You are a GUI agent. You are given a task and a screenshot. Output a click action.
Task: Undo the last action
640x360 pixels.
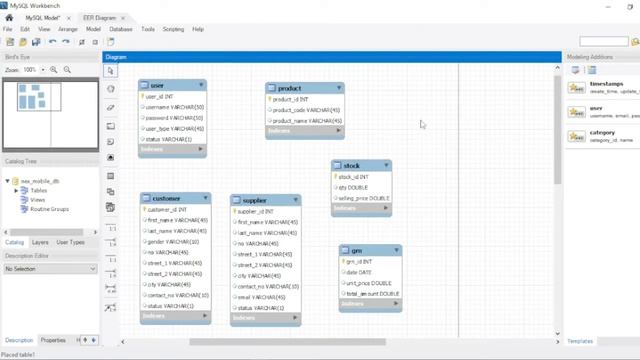52,42
